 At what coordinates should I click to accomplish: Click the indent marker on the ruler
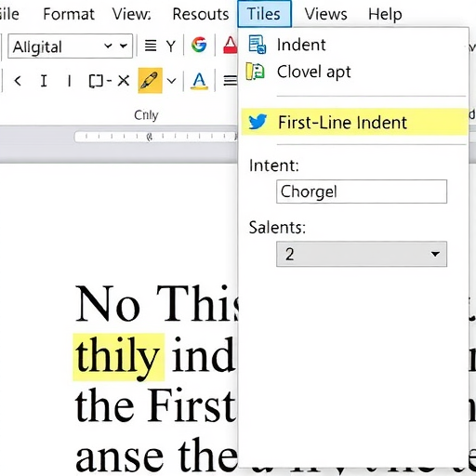click(x=150, y=137)
